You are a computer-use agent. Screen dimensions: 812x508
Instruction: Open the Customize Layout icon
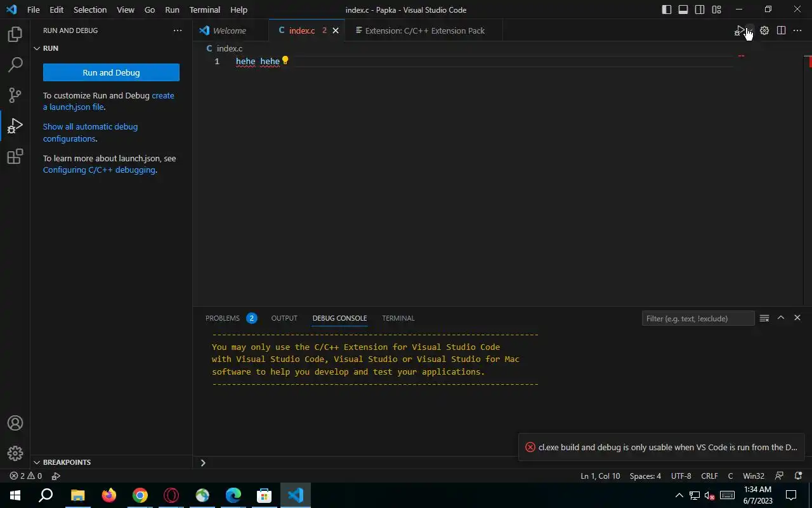point(716,10)
